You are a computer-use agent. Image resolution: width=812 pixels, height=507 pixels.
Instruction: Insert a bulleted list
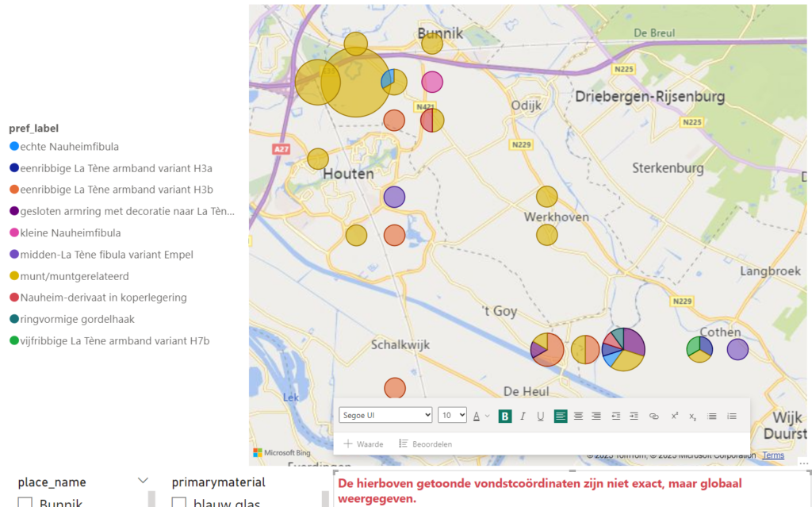pos(712,416)
